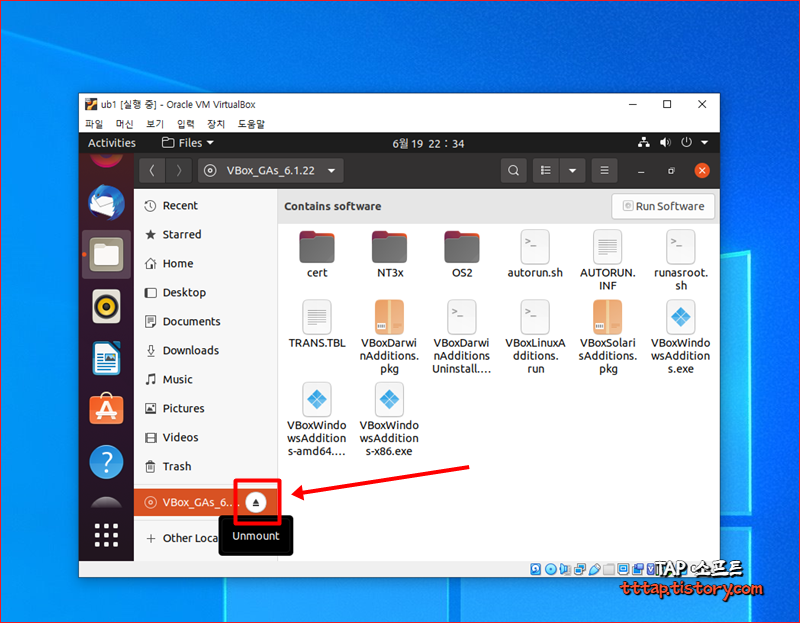Go to Recent in sidebar

coord(206,206)
